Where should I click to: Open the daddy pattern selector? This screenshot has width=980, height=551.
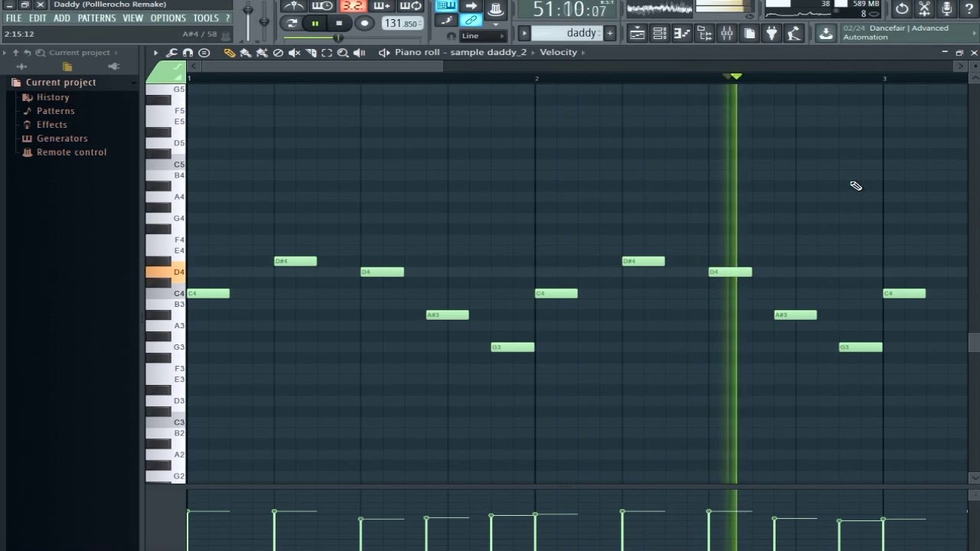tap(567, 33)
